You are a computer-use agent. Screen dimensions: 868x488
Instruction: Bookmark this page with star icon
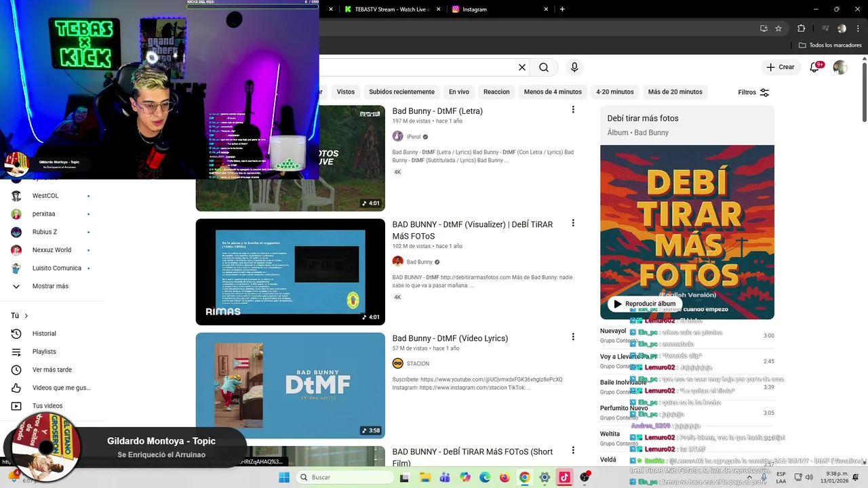click(778, 28)
